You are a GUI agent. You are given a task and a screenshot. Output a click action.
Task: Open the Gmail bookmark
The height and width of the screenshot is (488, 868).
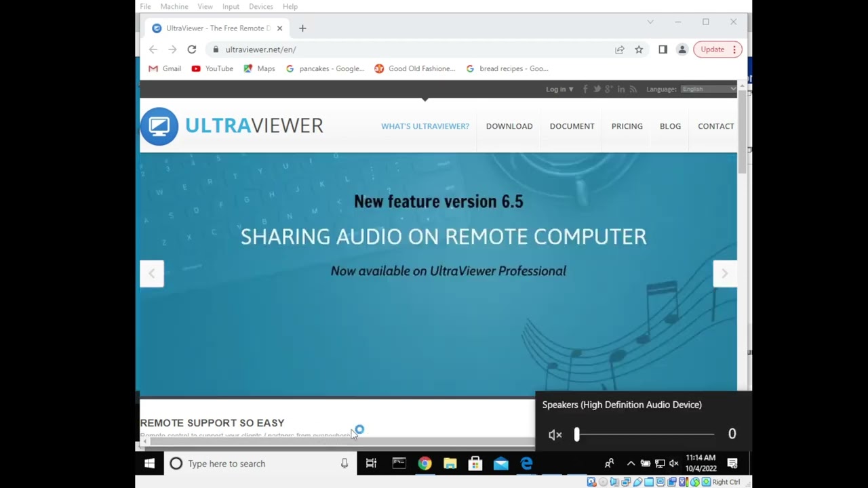click(x=165, y=68)
